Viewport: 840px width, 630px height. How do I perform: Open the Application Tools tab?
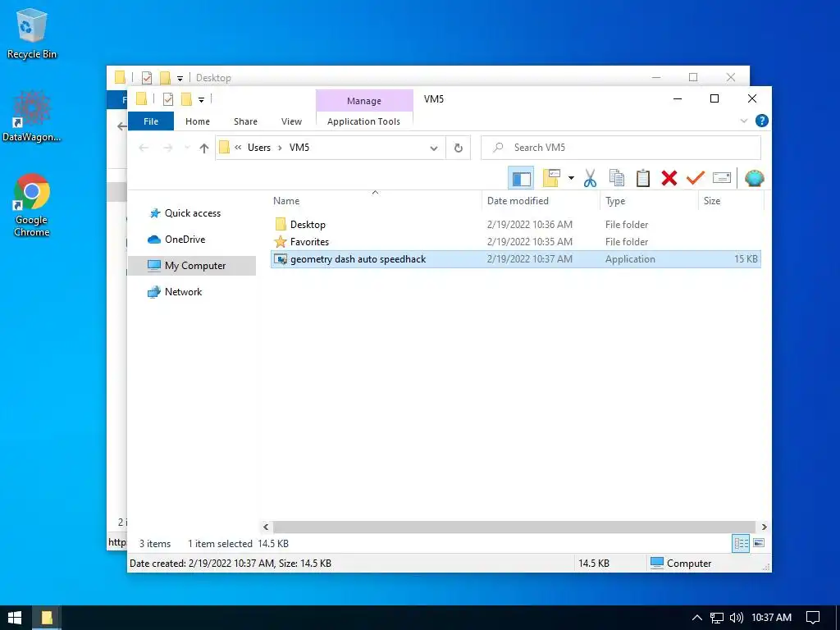tap(363, 121)
